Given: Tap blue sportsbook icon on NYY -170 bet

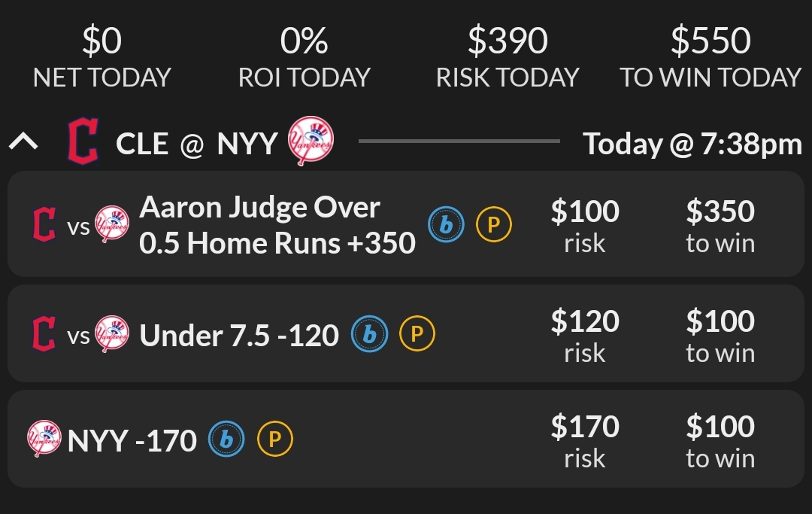Looking at the screenshot, I should point(226,439).
